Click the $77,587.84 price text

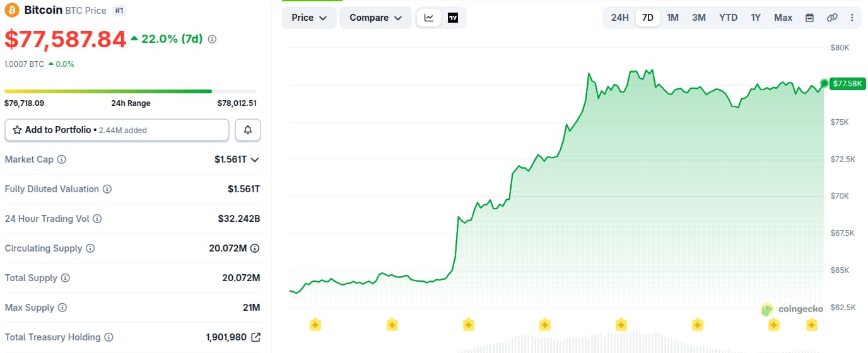click(66, 39)
